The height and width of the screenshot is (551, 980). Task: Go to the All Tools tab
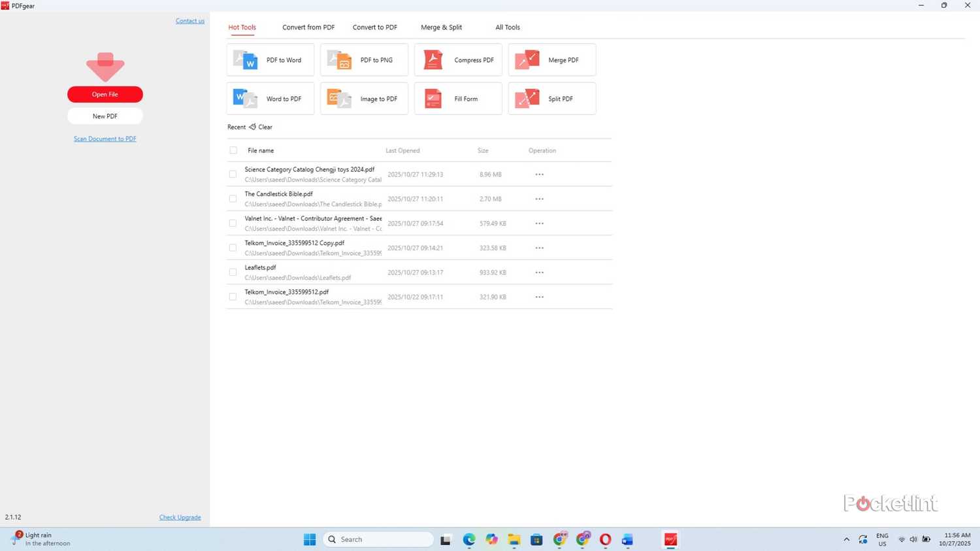pos(508,27)
